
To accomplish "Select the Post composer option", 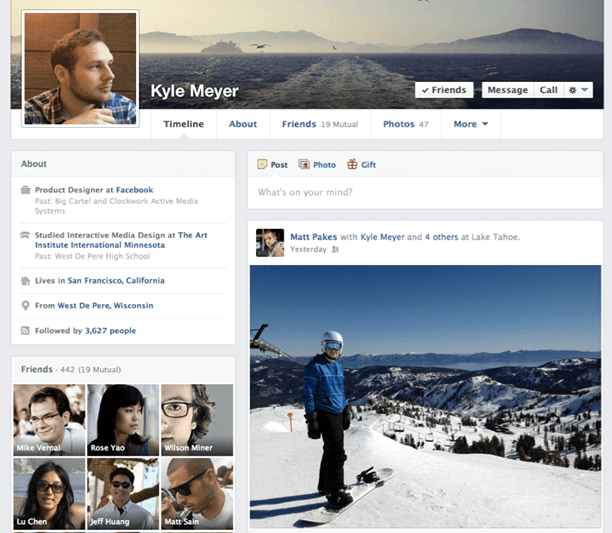I will (272, 165).
